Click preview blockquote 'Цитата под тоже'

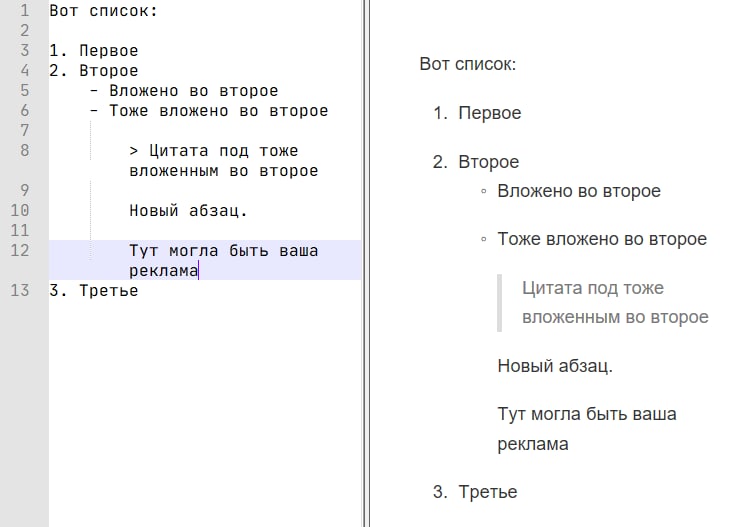click(x=593, y=288)
